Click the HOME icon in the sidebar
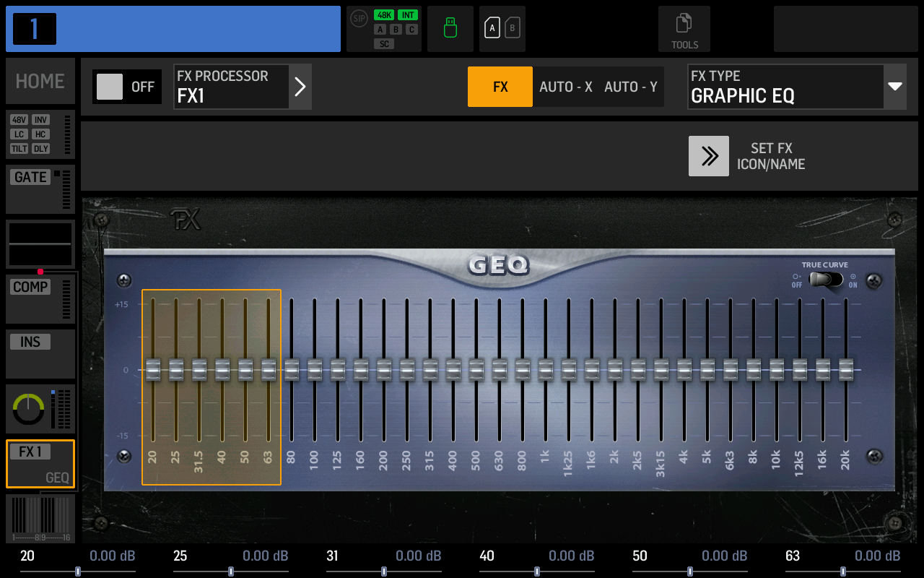This screenshot has width=924, height=578. coord(40,81)
